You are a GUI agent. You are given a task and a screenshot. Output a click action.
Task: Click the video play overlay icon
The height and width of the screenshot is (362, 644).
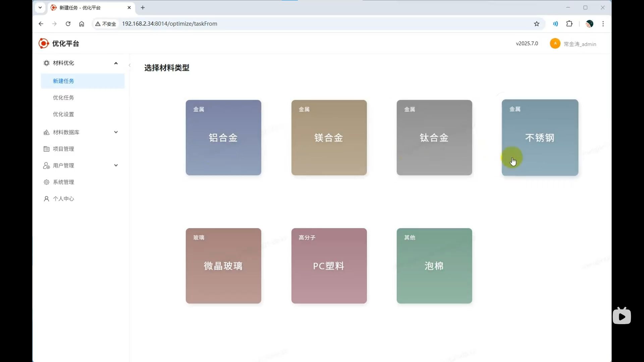tap(622, 316)
